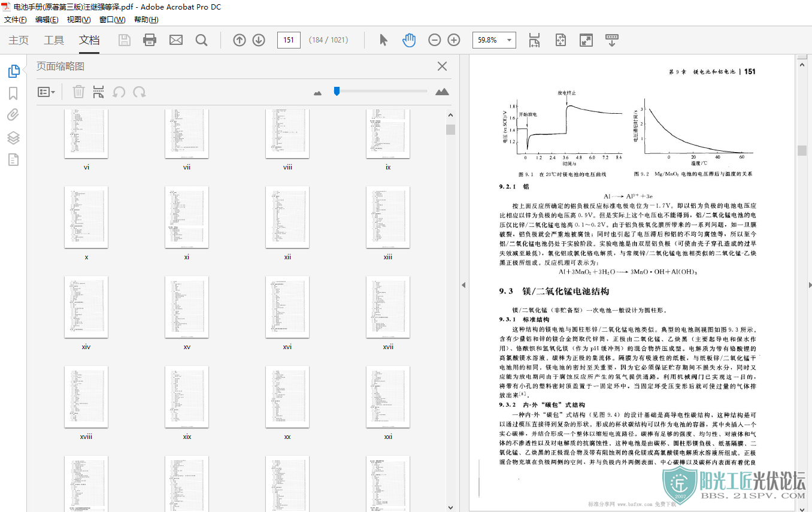
Task: Open the Bookmarks sidebar panel
Action: pos(13,93)
